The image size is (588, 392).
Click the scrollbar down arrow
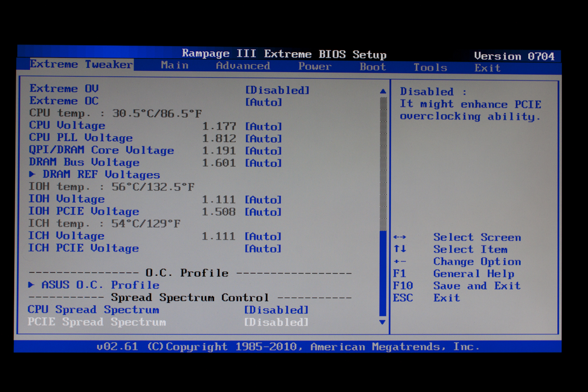[x=382, y=323]
